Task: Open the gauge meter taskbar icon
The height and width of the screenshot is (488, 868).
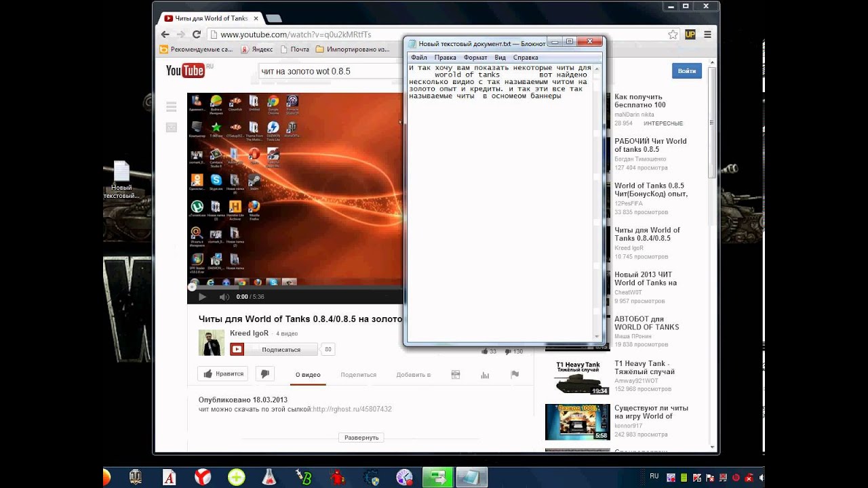Action: pos(404,477)
